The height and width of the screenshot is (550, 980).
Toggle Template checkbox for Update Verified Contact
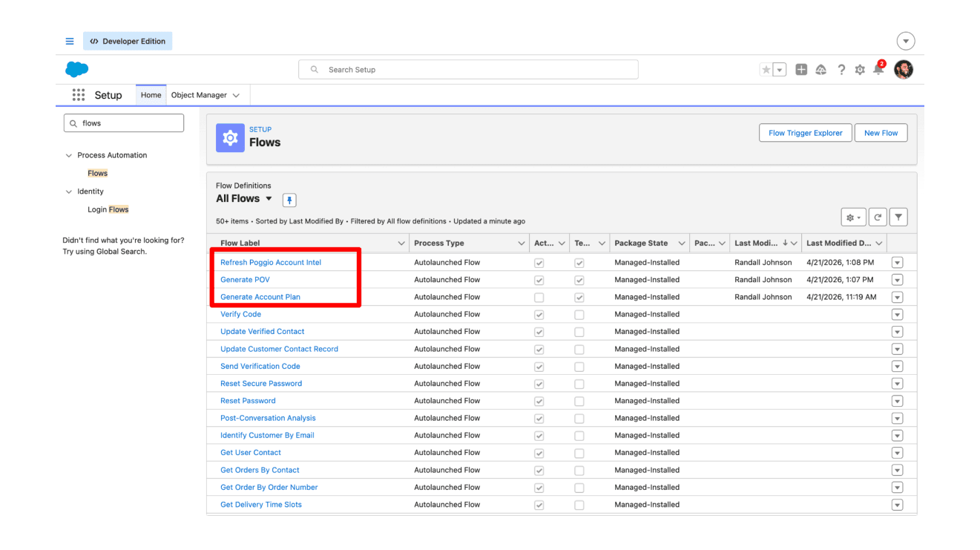pos(579,332)
